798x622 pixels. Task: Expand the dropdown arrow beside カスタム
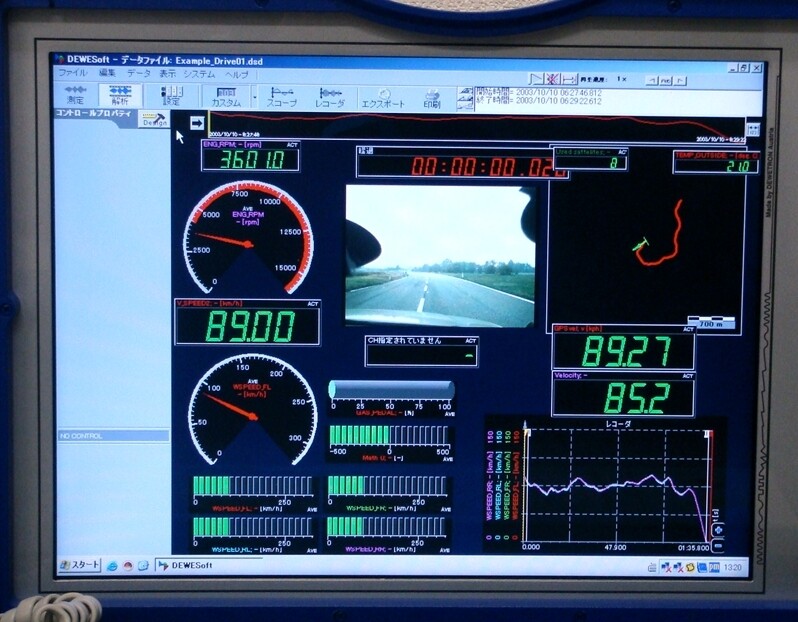[254, 97]
